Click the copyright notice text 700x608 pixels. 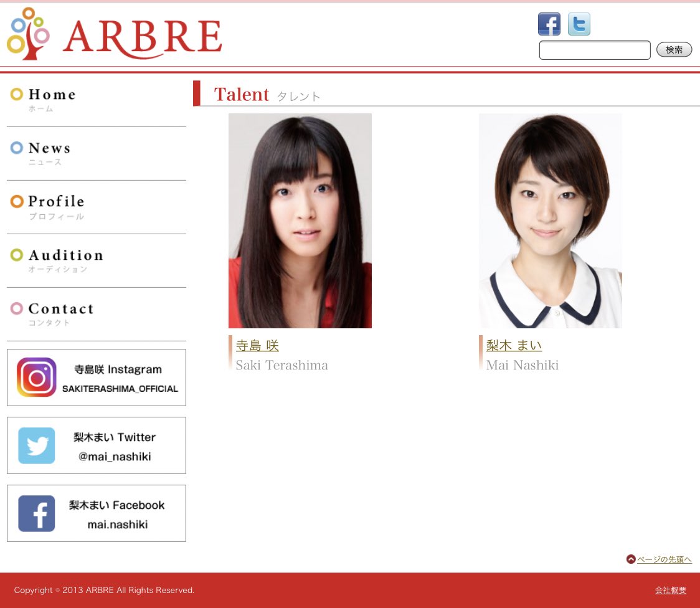[104, 590]
